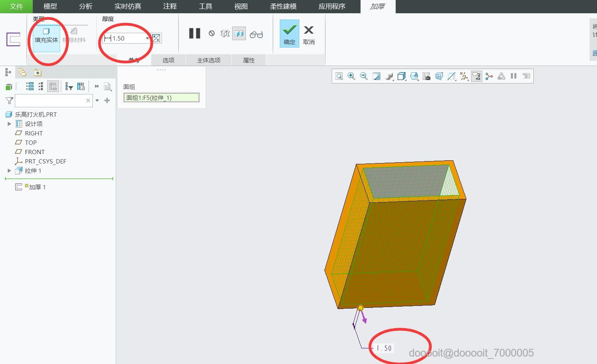Click the 面组 quilt collector field
This screenshot has height=364, width=597.
(x=162, y=98)
